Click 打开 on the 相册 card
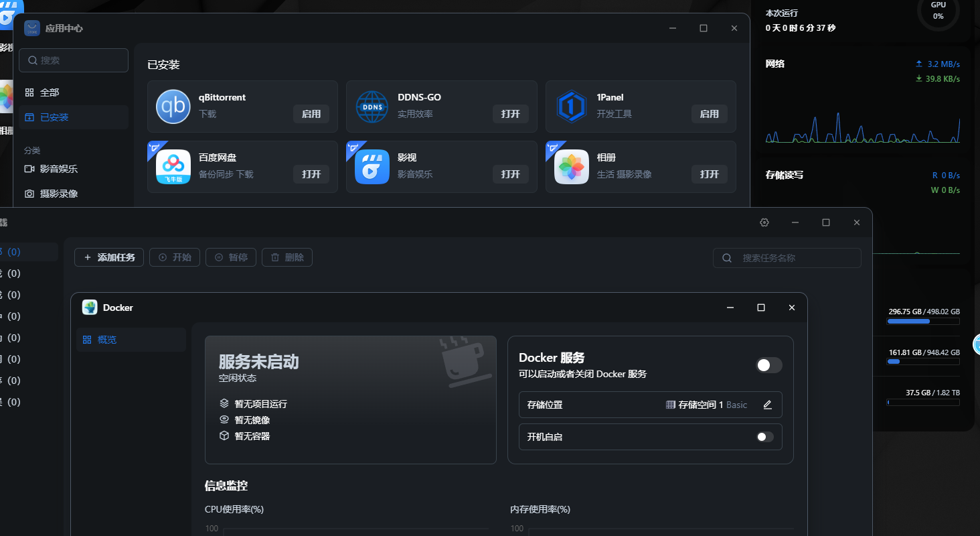Image resolution: width=980 pixels, height=536 pixels. pos(710,174)
